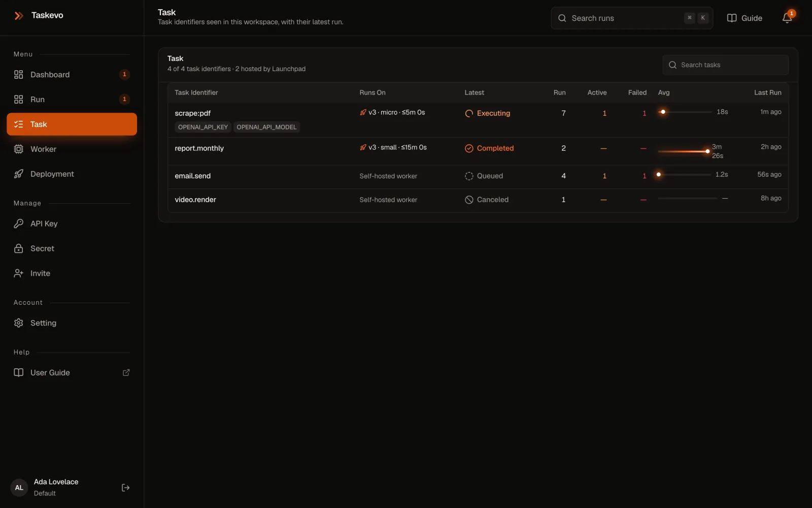The image size is (812, 508).
Task: Click the Executing spinner icon
Action: point(469,113)
